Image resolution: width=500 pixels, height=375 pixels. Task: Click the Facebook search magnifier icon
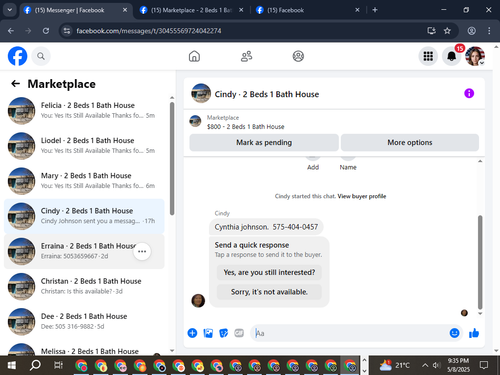click(x=41, y=56)
